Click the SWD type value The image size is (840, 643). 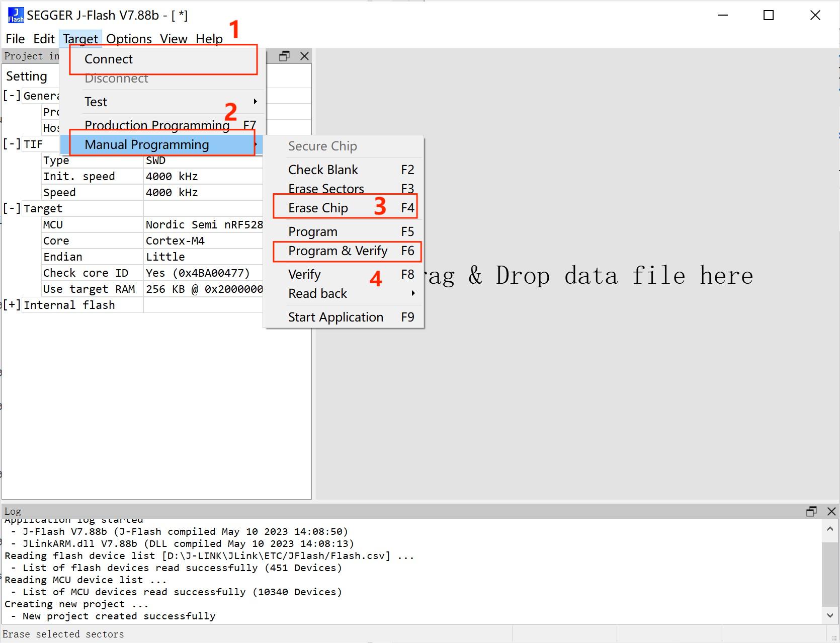(155, 160)
